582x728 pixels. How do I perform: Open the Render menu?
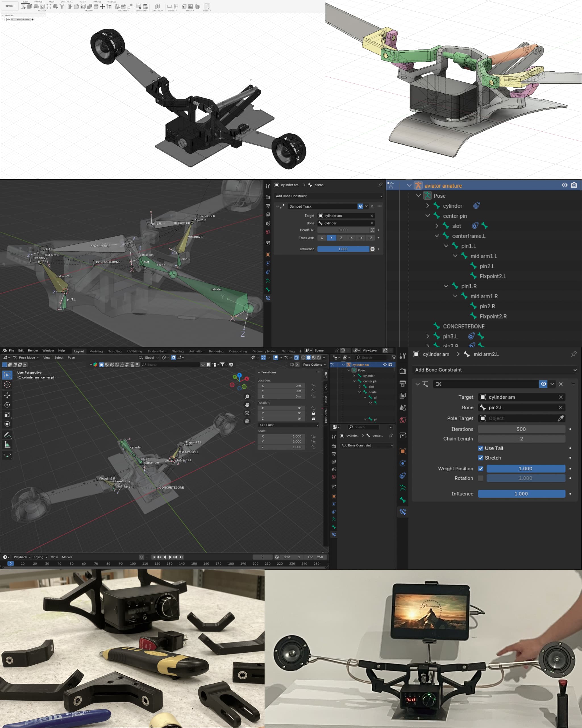coord(33,351)
